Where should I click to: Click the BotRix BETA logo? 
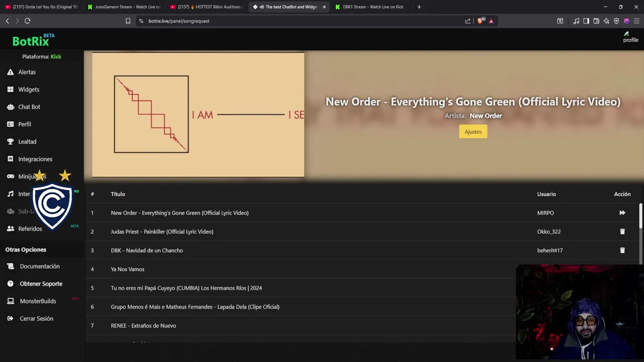click(33, 40)
